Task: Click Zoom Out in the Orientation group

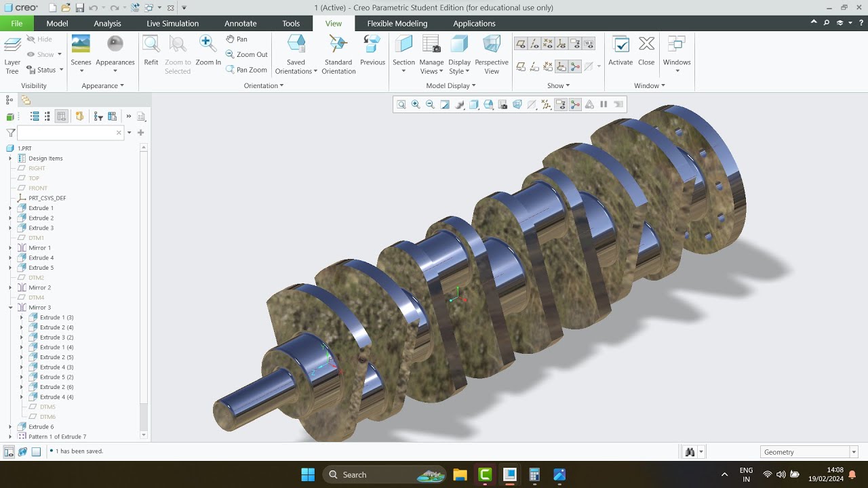Action: (x=247, y=54)
